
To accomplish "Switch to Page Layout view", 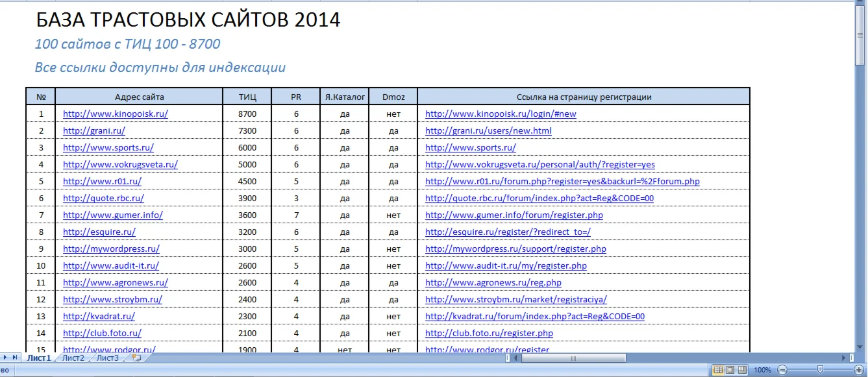I will pyautogui.click(x=730, y=370).
